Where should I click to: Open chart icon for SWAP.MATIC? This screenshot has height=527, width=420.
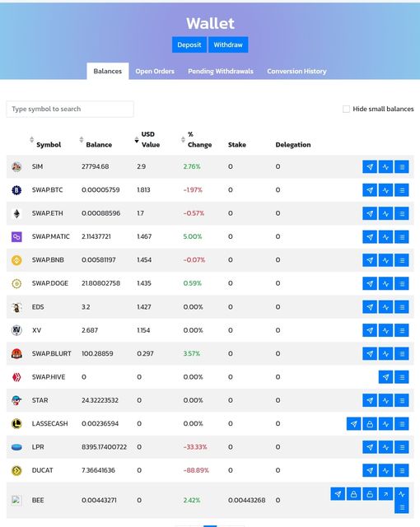pos(385,237)
